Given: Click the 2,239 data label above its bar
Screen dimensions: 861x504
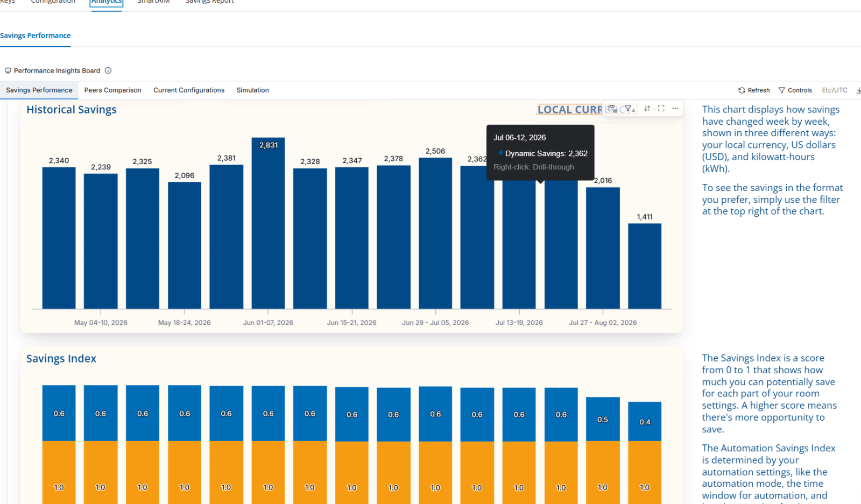Looking at the screenshot, I should pyautogui.click(x=101, y=167).
